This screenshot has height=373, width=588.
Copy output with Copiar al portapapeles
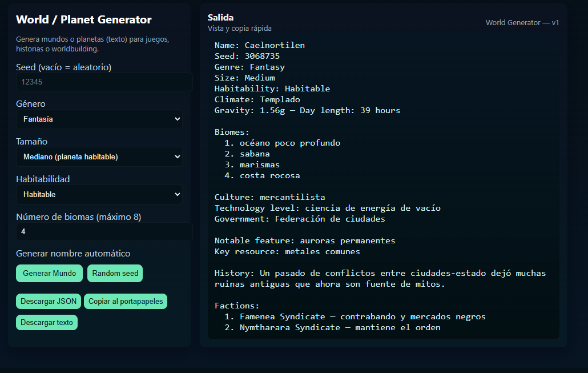click(126, 302)
